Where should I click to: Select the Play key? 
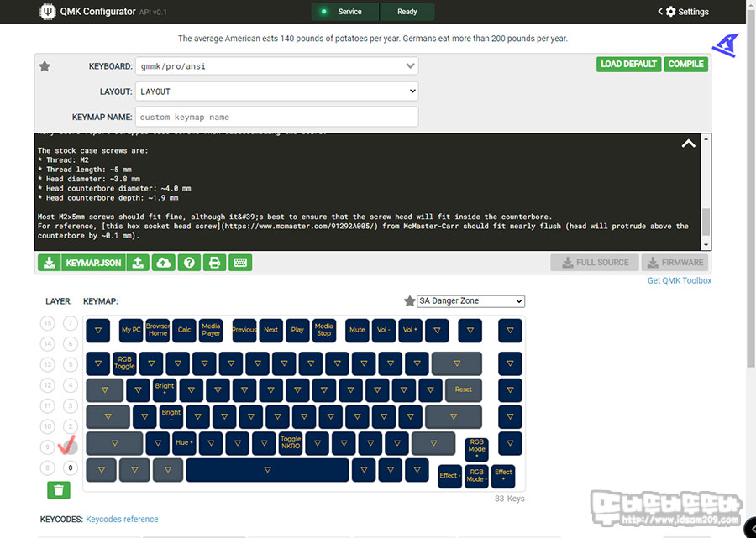(x=297, y=331)
